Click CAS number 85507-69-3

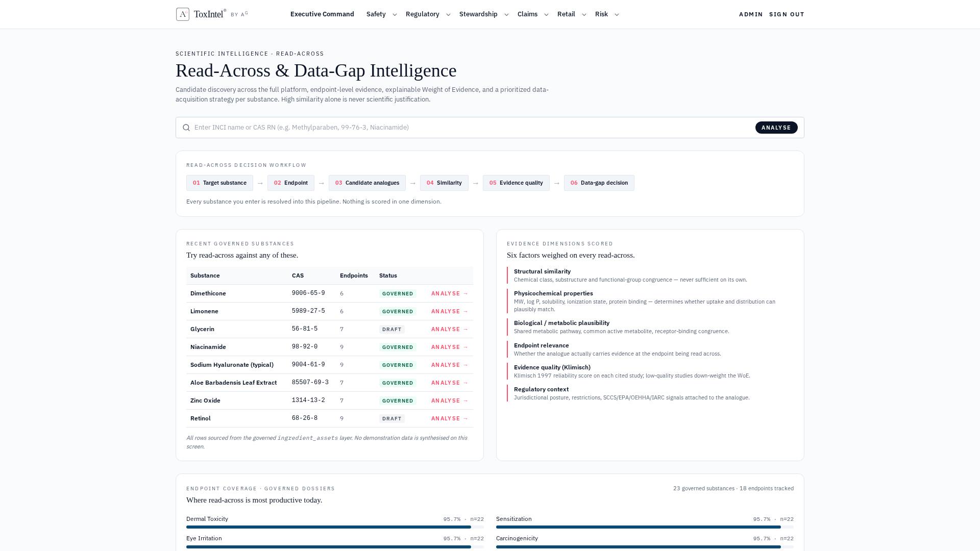[x=310, y=383]
